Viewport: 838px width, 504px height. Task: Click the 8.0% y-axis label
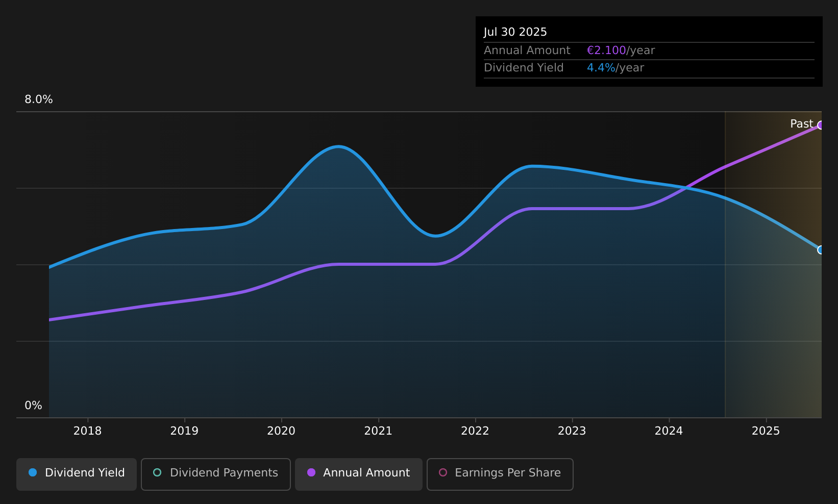(x=39, y=99)
